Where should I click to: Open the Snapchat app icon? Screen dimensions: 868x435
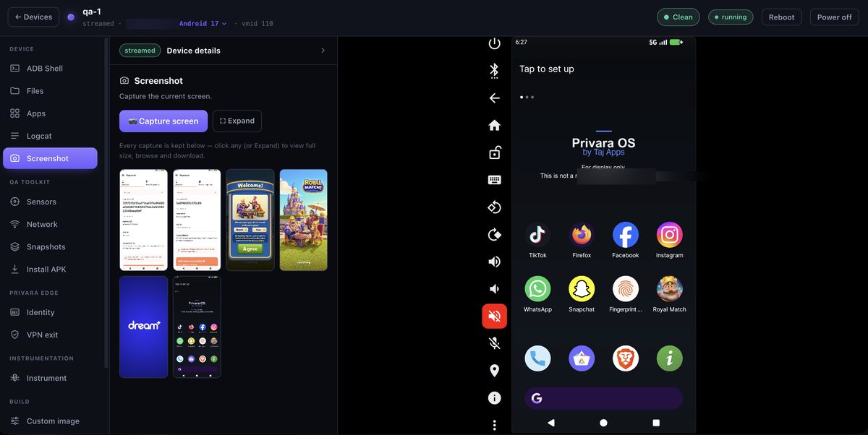point(582,289)
